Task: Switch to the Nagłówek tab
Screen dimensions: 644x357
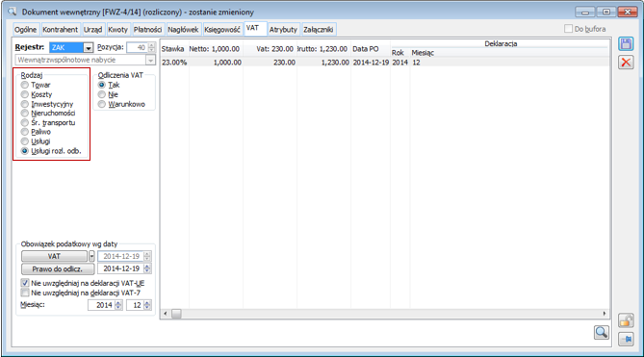Action: [183, 30]
